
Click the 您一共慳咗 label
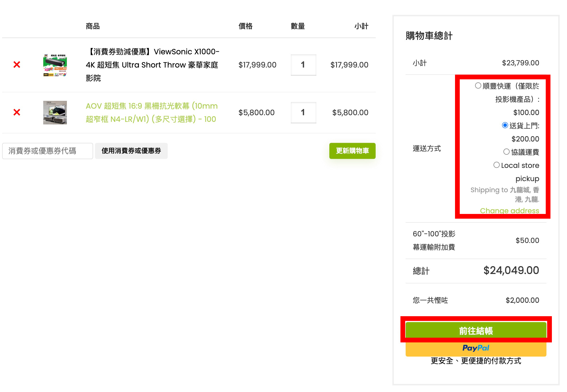[x=430, y=300]
